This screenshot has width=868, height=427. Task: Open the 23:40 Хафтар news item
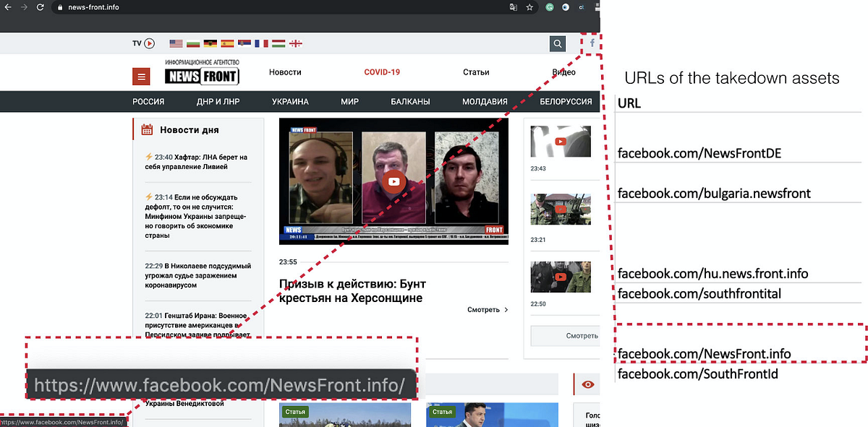coord(197,162)
